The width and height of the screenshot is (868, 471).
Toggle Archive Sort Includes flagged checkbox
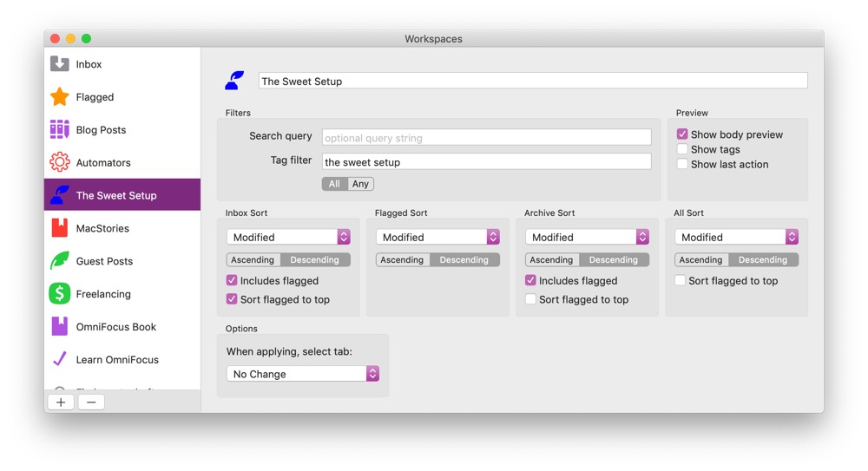point(531,280)
